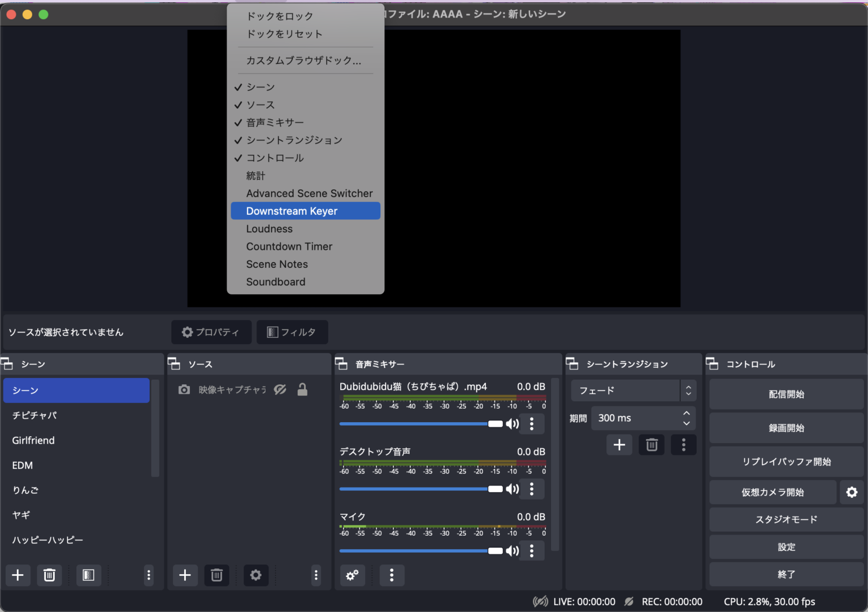Mute デスクトップ音声 with the speaker icon
868x612 pixels.
coord(512,489)
